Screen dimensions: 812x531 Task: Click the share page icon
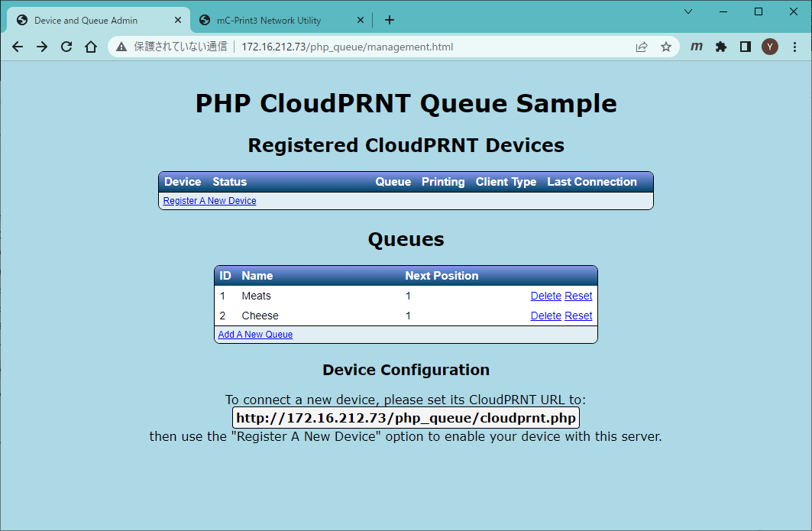[x=642, y=47]
